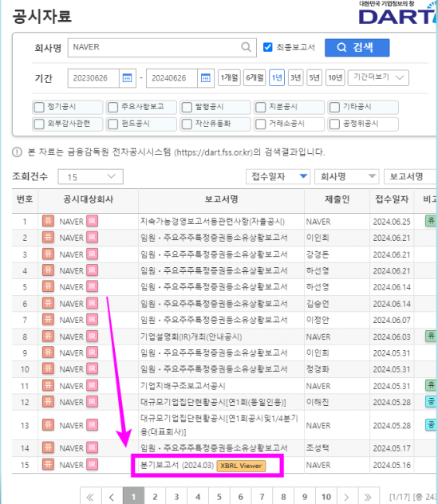
Task: Check the 주요사항보고 filter
Action: 112,107
